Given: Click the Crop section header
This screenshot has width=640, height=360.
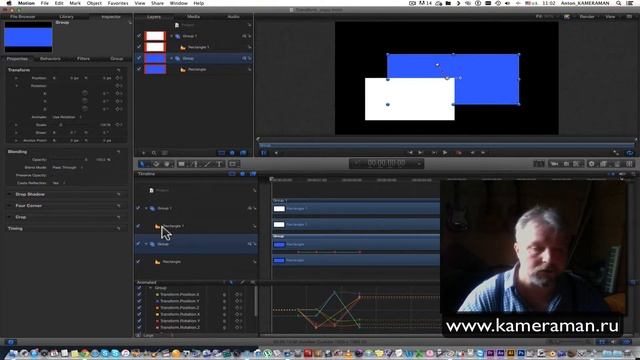Looking at the screenshot, I should (x=21, y=217).
